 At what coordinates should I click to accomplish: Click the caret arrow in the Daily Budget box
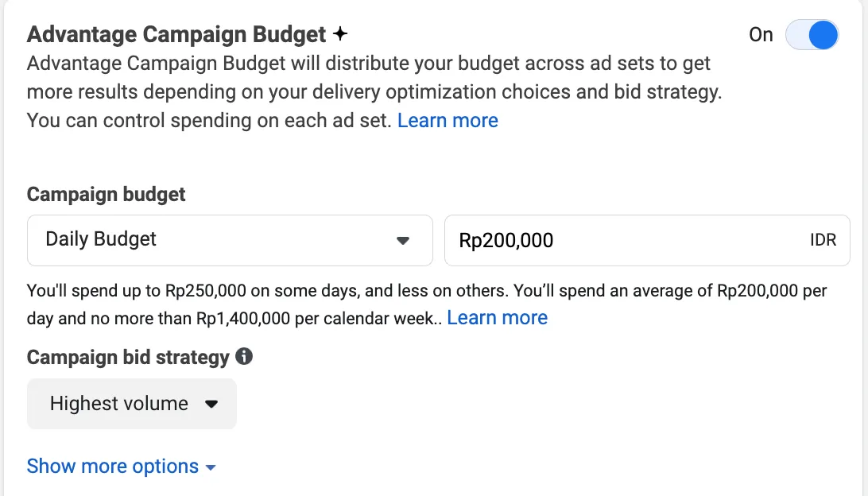pos(402,241)
